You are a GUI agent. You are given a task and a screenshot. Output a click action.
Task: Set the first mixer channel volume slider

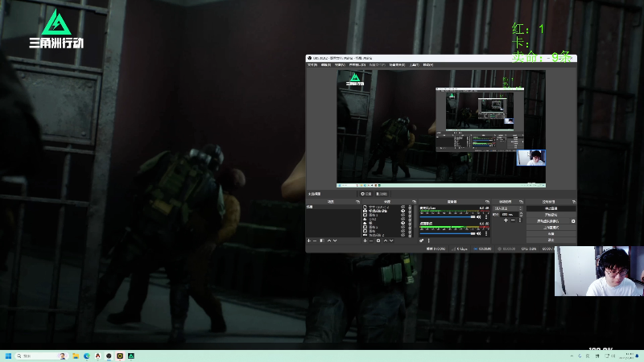[448, 217]
